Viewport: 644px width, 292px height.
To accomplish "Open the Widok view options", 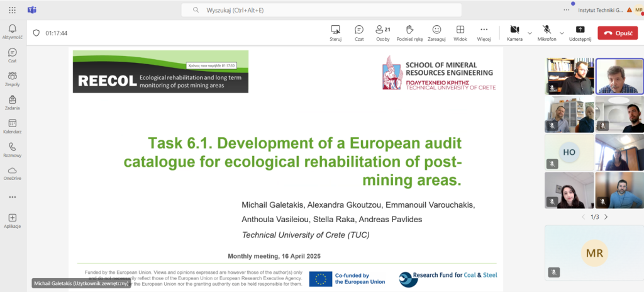I will [460, 33].
